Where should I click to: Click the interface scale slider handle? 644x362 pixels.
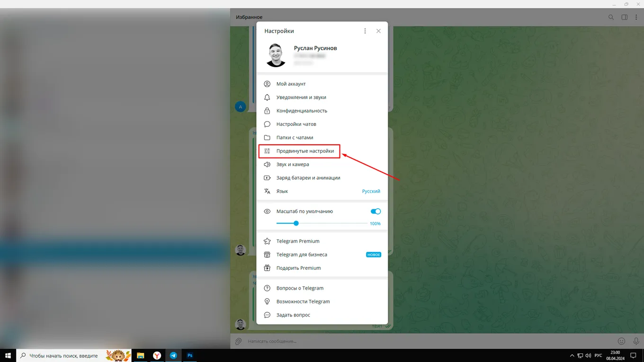[x=296, y=223]
